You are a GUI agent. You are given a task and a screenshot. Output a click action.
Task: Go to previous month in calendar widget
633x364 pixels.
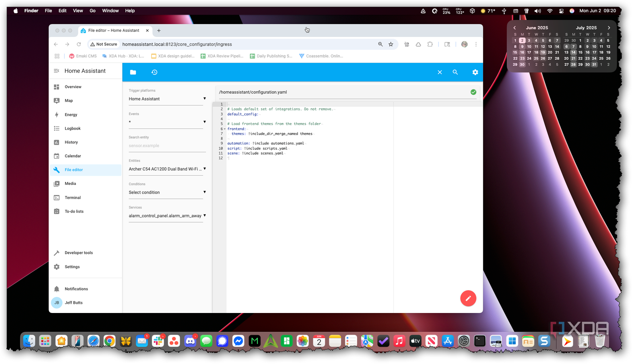(514, 28)
